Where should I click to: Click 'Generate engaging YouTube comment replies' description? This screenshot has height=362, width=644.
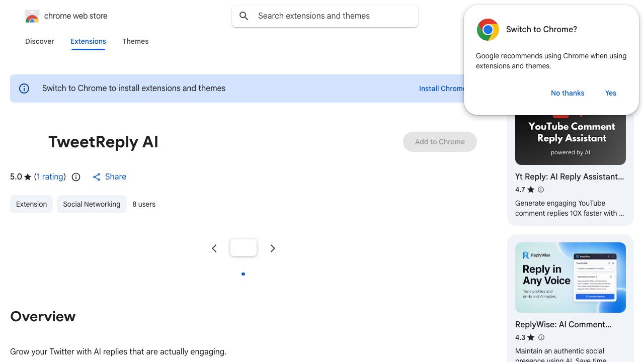click(570, 208)
